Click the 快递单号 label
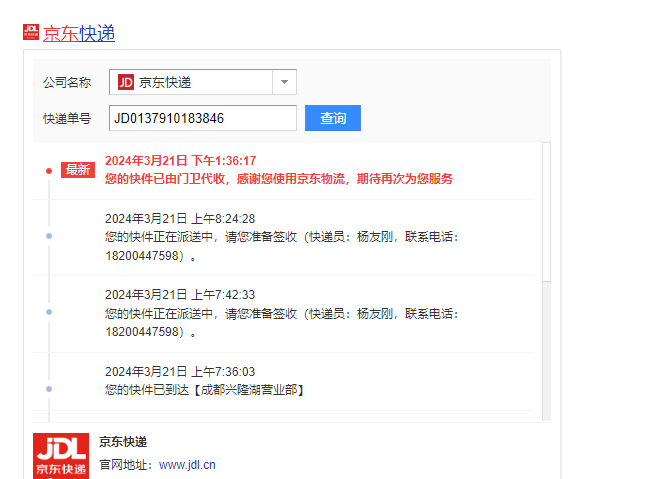Screen dimensions: 668x479 [x=67, y=118]
